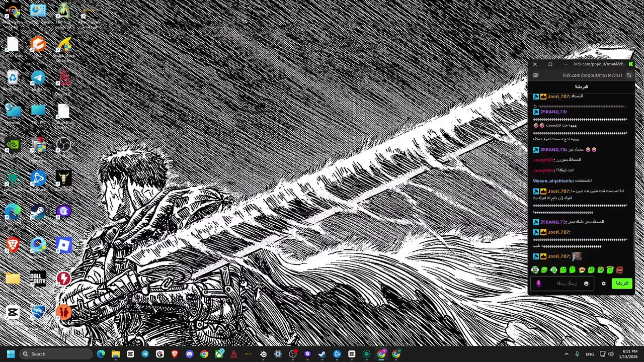The width and height of the screenshot is (644, 362).
Task: Launch Rocket League from desktop
Action: [38, 313]
